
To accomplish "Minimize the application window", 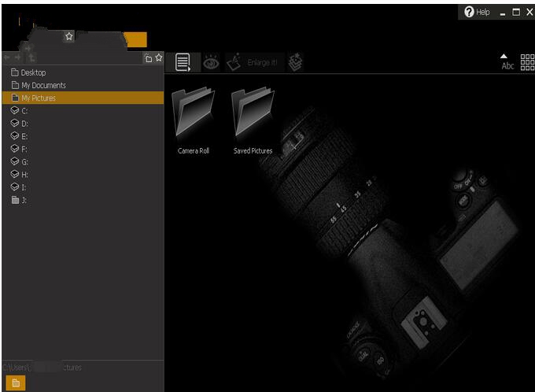I will pos(502,13).
